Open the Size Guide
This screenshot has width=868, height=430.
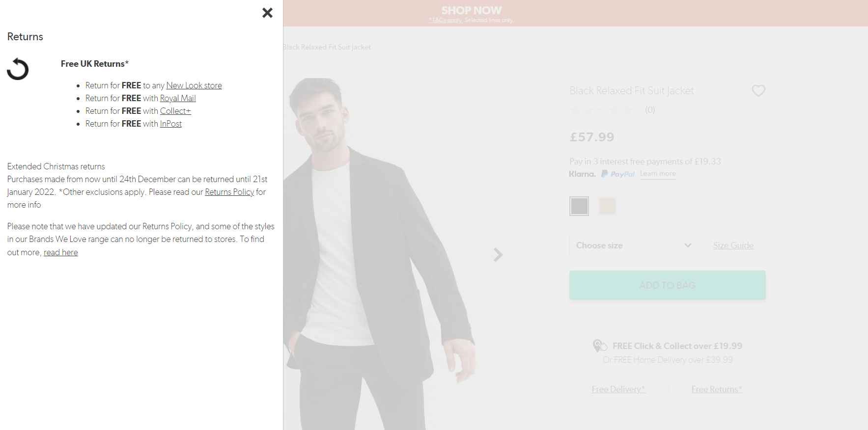(733, 245)
